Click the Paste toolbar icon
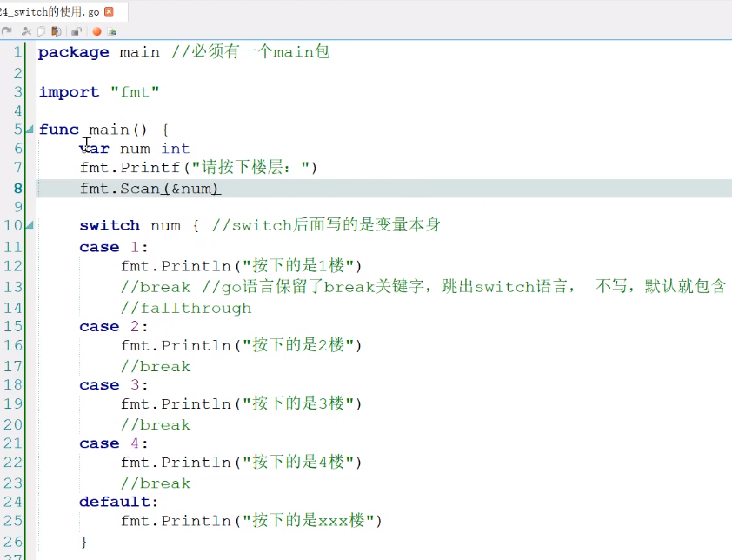Image resolution: width=732 pixels, height=560 pixels. pyautogui.click(x=56, y=31)
